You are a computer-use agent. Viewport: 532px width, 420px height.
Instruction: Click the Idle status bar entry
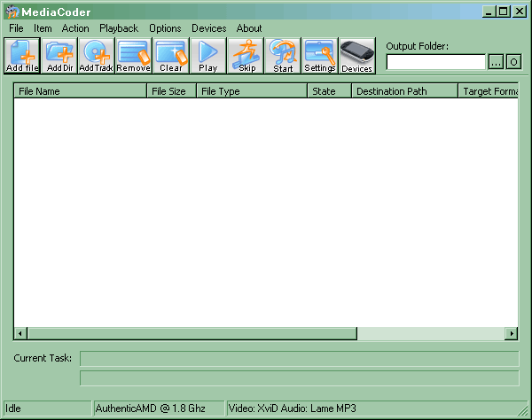tap(48, 408)
